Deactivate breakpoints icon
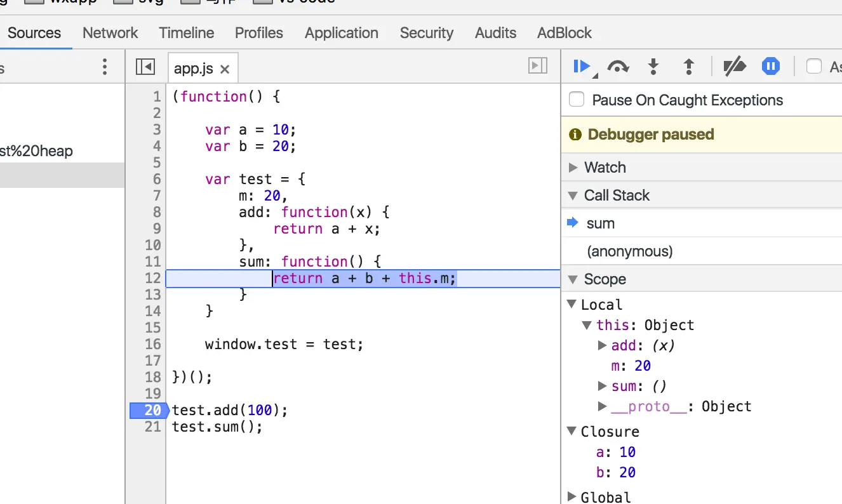 click(x=735, y=66)
